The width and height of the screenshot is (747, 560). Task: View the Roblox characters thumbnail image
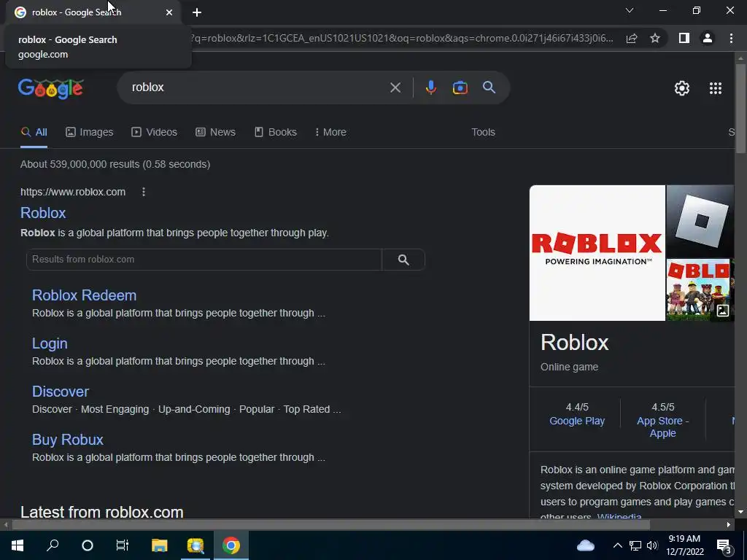tap(698, 289)
